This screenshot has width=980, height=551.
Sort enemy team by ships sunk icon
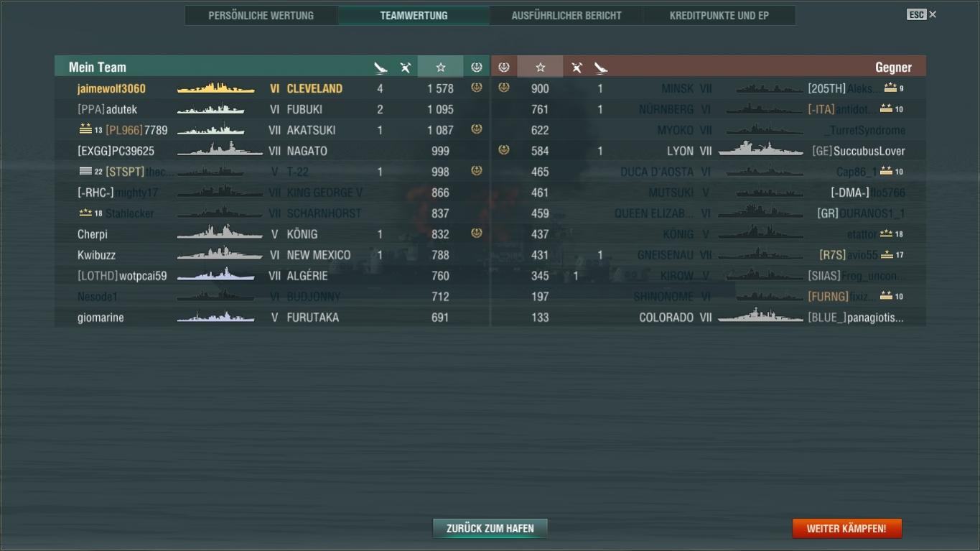point(601,68)
